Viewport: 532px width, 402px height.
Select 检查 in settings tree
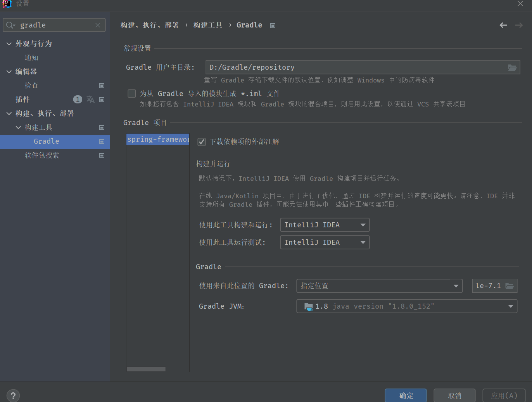pyautogui.click(x=31, y=86)
